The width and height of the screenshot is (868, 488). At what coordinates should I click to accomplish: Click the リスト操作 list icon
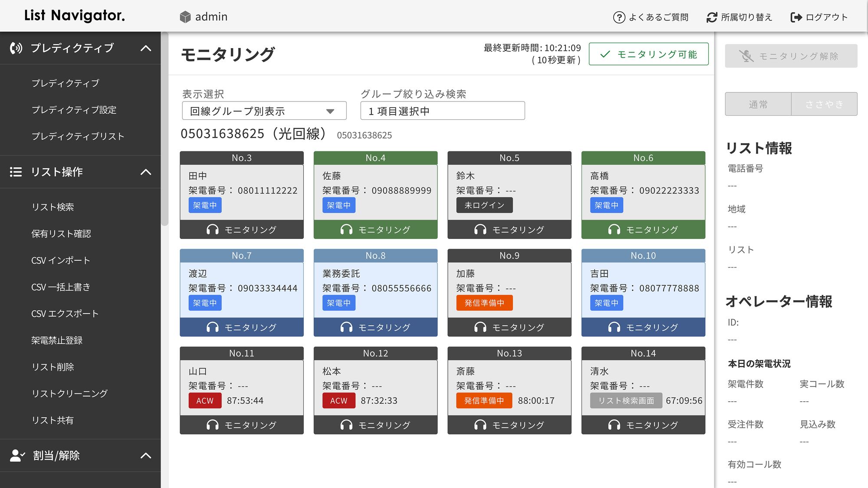pos(16,172)
